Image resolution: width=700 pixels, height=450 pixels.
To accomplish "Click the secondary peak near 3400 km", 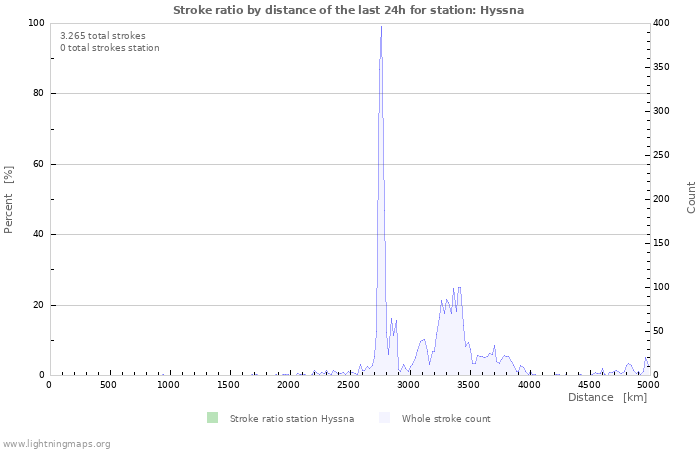I will coord(459,288).
